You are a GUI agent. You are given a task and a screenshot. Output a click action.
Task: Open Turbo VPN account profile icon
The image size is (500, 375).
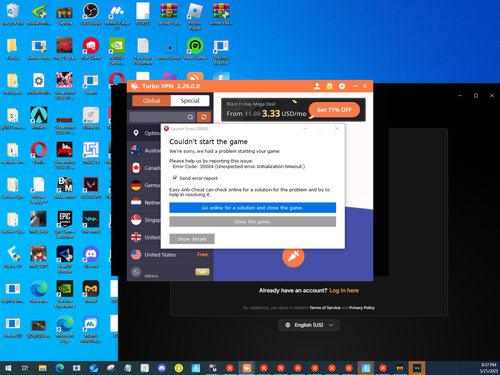[x=317, y=86]
